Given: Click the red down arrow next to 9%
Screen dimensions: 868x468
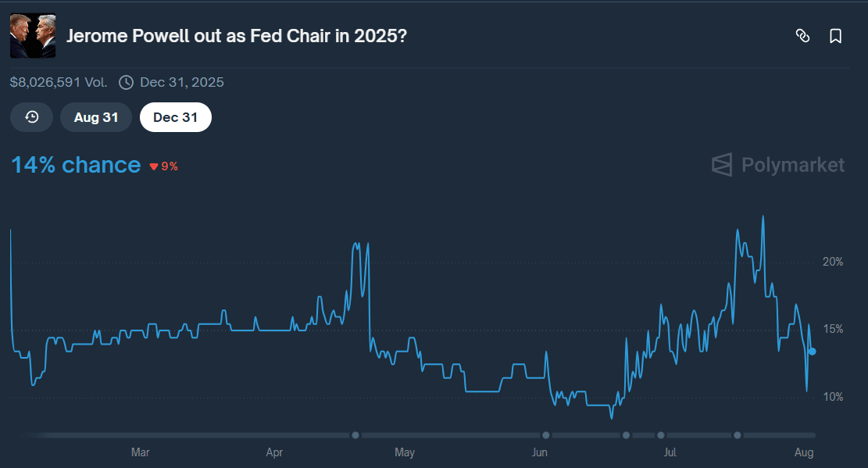Looking at the screenshot, I should click(154, 166).
